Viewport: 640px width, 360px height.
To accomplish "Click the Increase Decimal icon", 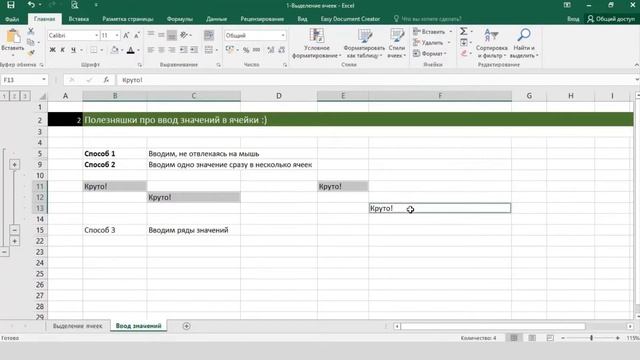I will point(271,50).
